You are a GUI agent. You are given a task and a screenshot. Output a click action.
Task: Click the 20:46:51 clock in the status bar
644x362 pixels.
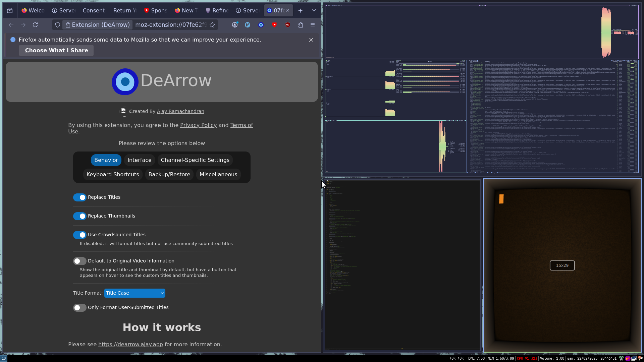(x=608, y=359)
